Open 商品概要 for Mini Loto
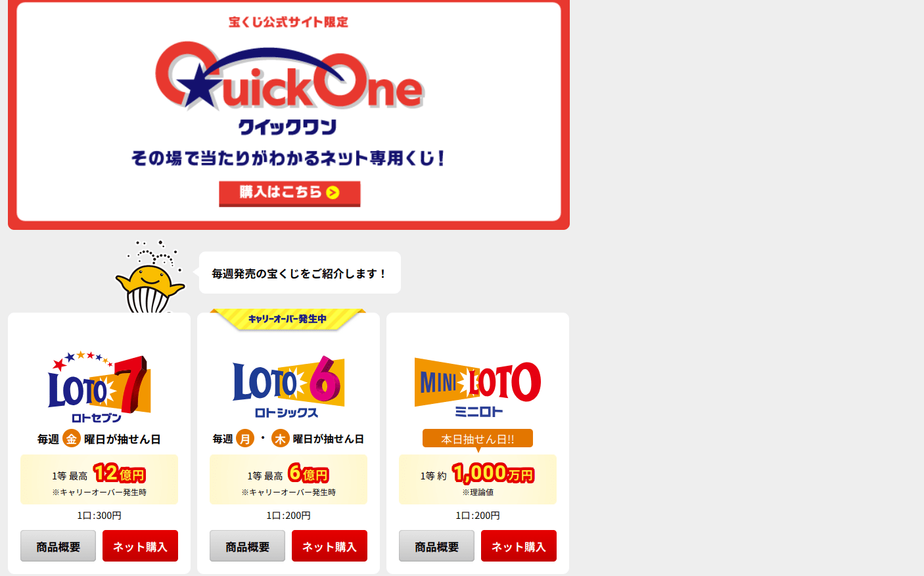Viewport: 924px width, 576px height. click(436, 546)
